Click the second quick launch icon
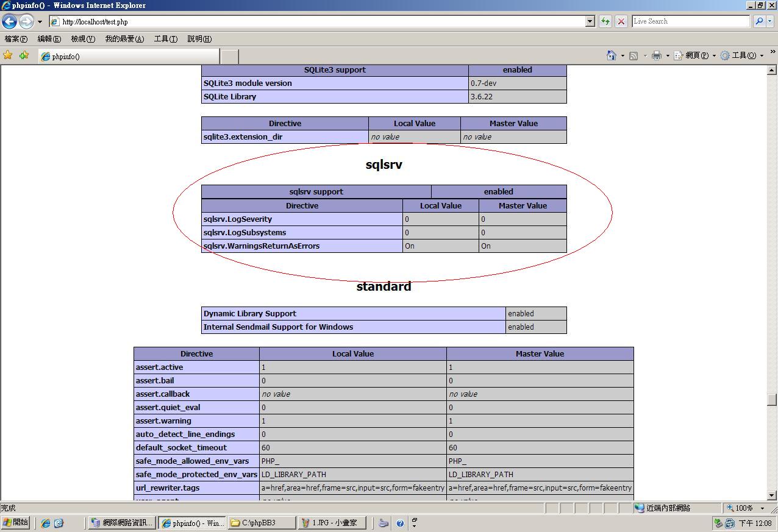Image resolution: width=778 pixels, height=532 pixels. (x=59, y=523)
